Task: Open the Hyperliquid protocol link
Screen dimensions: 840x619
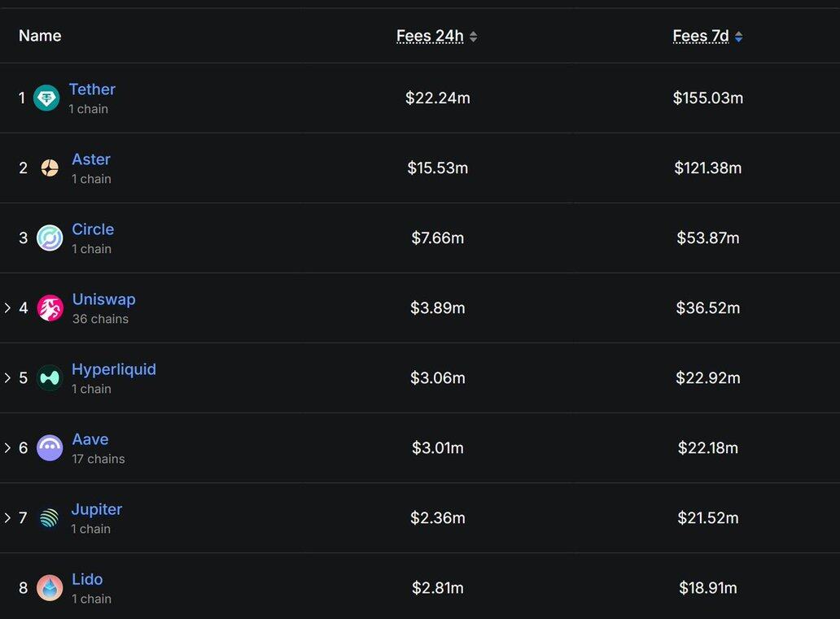Action: [114, 369]
